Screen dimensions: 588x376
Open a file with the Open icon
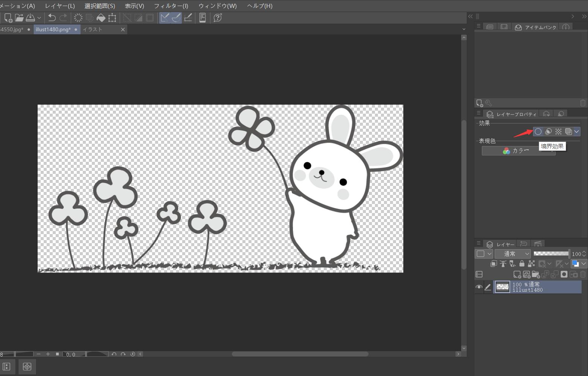click(x=19, y=17)
